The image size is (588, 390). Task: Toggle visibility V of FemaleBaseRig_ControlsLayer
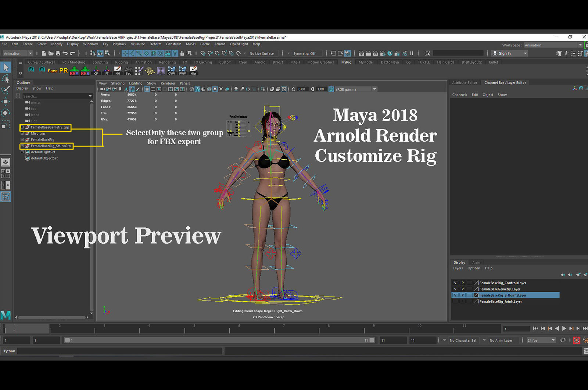point(455,283)
